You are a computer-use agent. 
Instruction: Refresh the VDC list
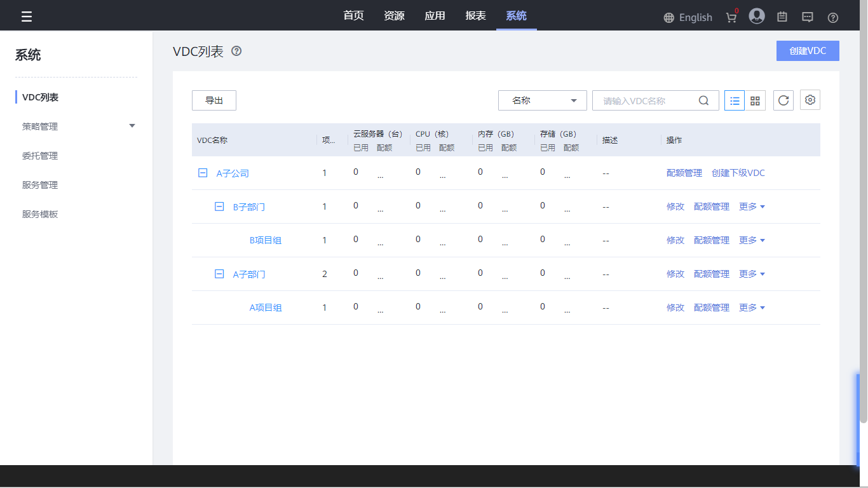click(783, 100)
